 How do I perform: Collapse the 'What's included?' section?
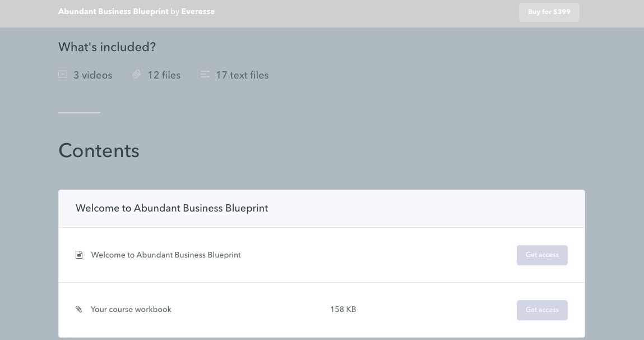[x=106, y=47]
